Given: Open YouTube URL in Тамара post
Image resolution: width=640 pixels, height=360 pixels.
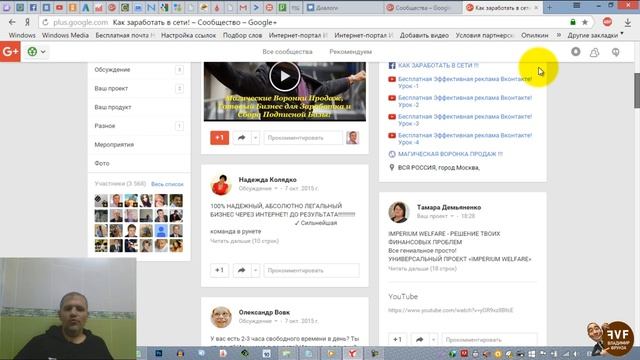Looking at the screenshot, I should point(451,310).
